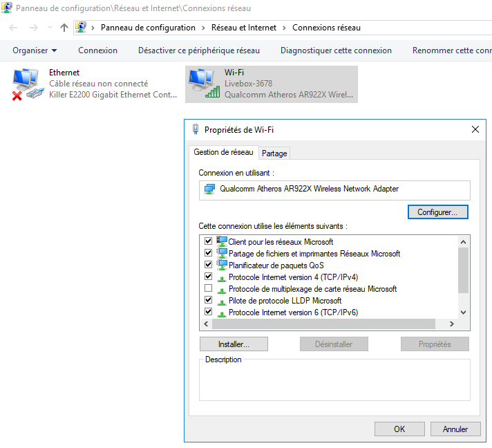This screenshot has width=492, height=448.
Task: Uncheck Protocole Internet version 6 (TCP/IPv6)
Action: point(208,312)
